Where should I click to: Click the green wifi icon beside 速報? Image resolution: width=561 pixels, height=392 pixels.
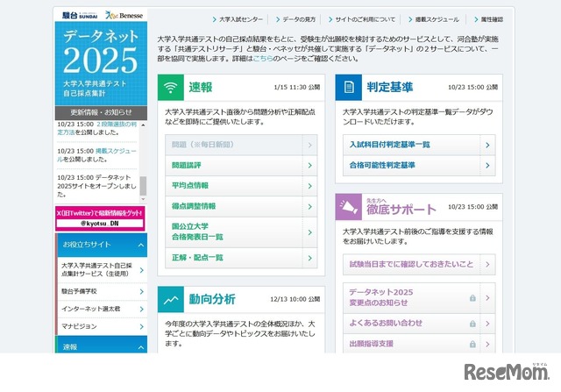[x=171, y=88]
